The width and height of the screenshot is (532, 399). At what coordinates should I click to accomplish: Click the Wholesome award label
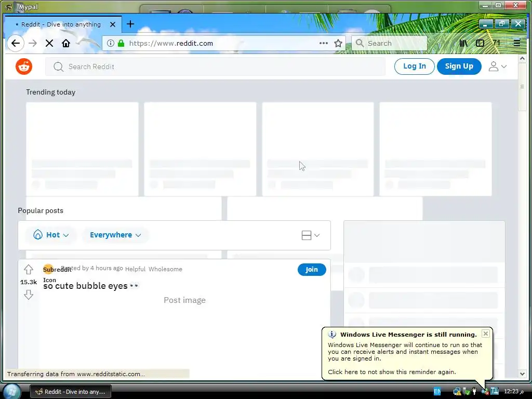point(165,269)
